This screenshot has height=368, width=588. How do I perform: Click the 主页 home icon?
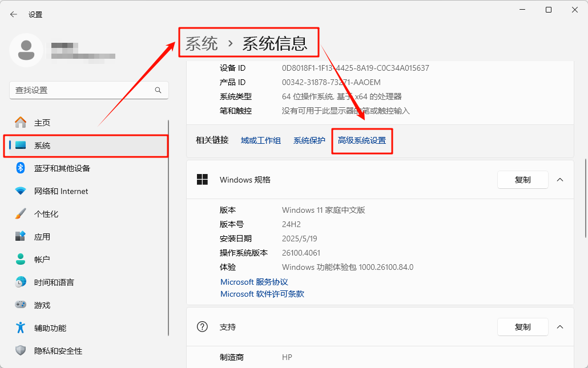pyautogui.click(x=21, y=122)
